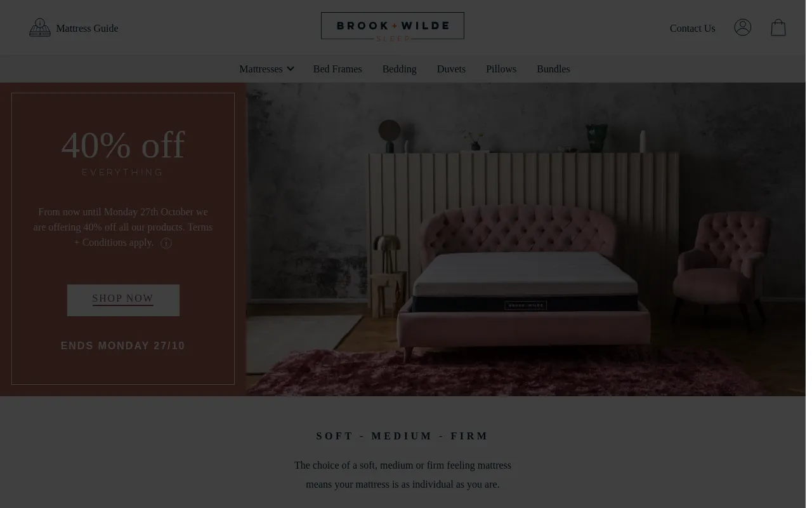
Task: Click the SHOP NOW button
Action: click(x=123, y=300)
